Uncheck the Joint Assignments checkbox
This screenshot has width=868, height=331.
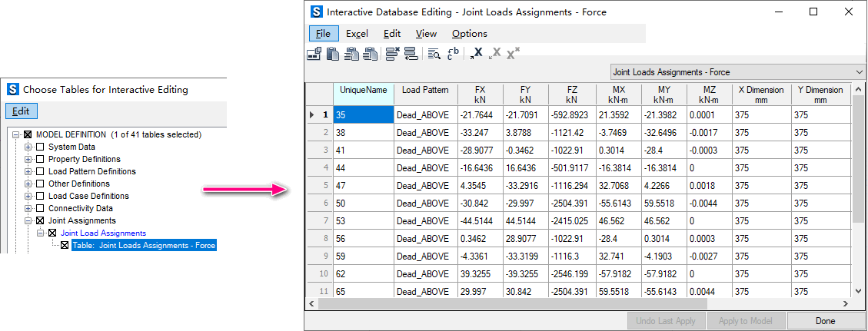click(40, 220)
